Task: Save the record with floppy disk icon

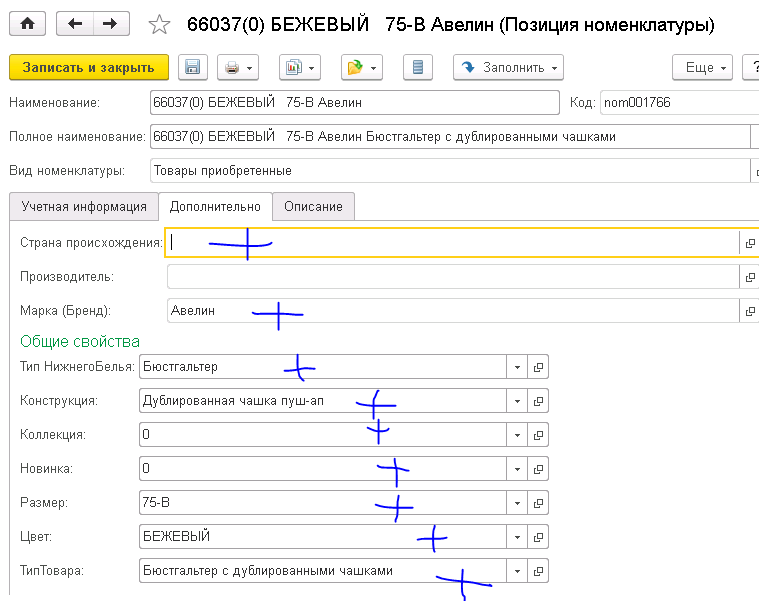Action: (192, 68)
